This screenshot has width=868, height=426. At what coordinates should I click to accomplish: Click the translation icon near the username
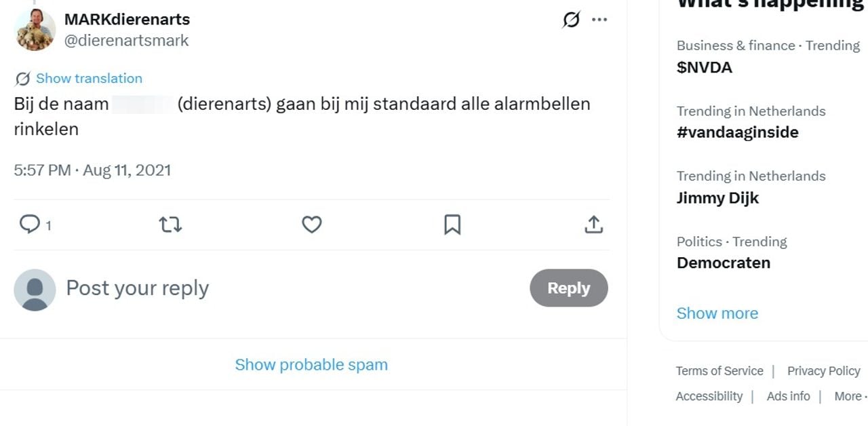tap(568, 20)
